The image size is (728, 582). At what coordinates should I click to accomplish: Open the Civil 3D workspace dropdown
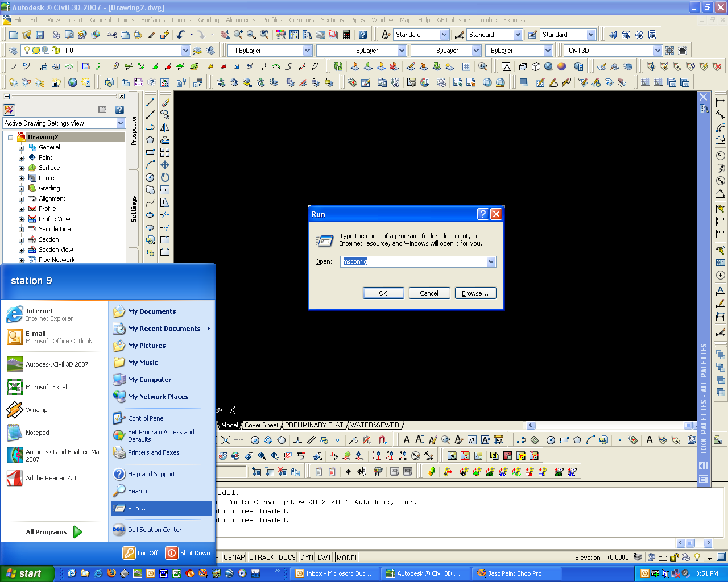pos(657,51)
